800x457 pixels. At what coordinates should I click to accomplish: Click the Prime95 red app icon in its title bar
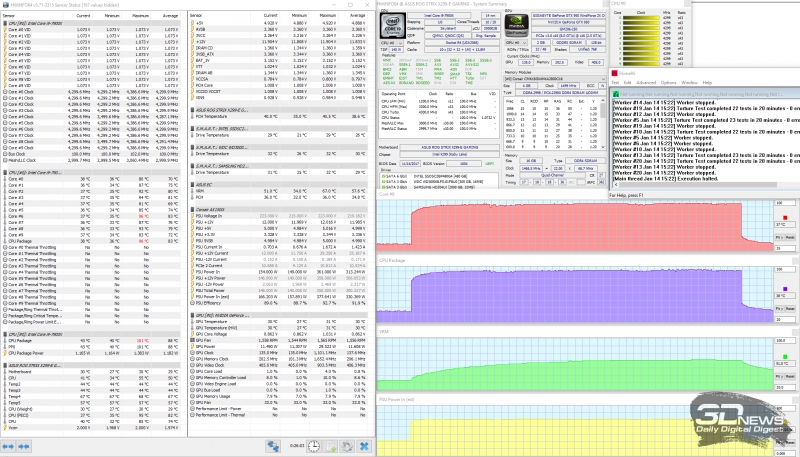coord(614,73)
